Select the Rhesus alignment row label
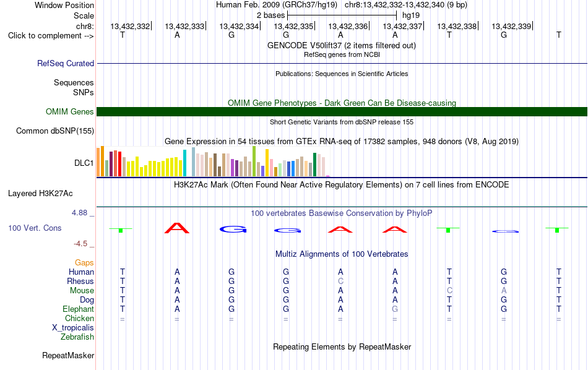 pyautogui.click(x=80, y=281)
